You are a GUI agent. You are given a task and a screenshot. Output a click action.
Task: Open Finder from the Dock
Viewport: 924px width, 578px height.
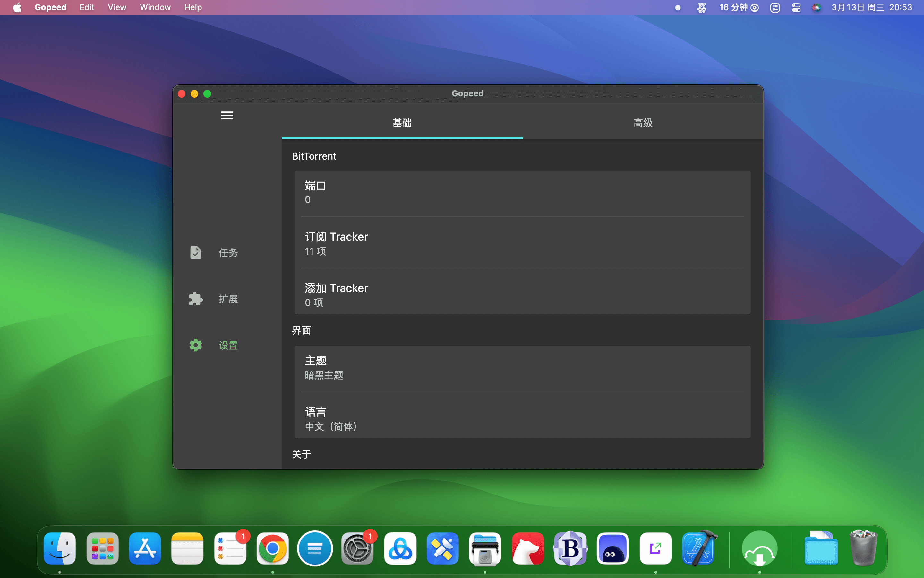pyautogui.click(x=60, y=548)
